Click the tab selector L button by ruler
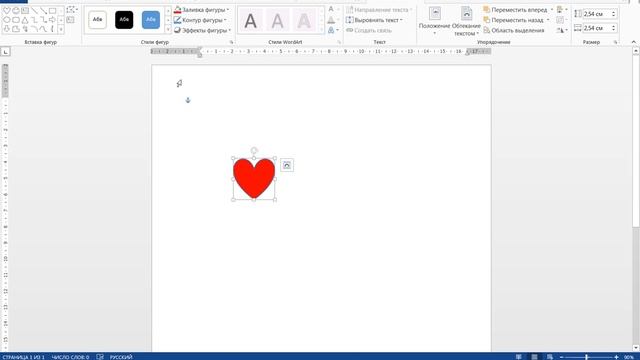640x360 pixels. coord(5,51)
